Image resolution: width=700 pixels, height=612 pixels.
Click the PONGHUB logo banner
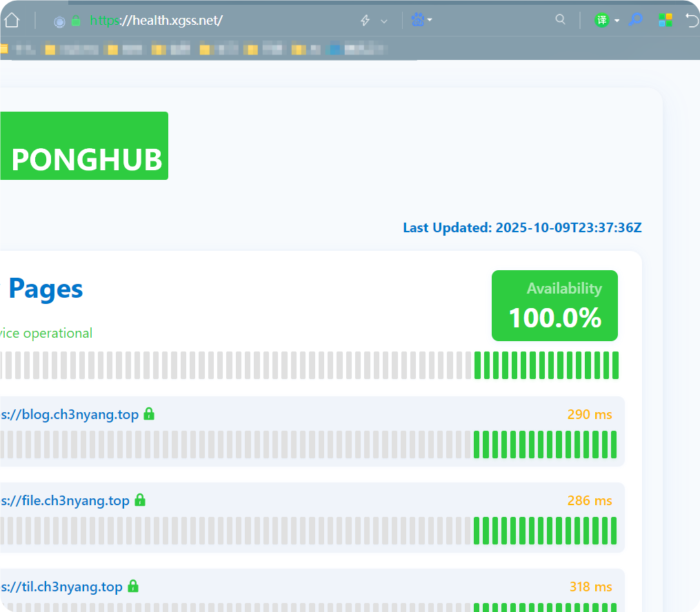point(86,159)
